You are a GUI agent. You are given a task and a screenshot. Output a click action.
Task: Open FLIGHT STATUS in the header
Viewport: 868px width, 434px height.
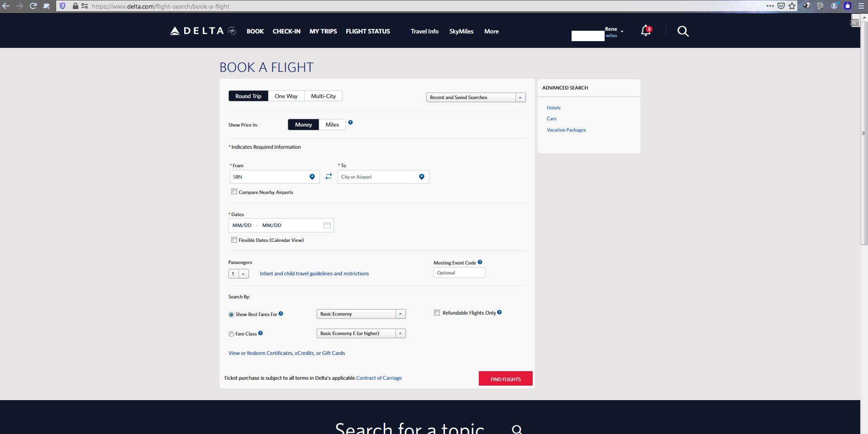coord(368,31)
